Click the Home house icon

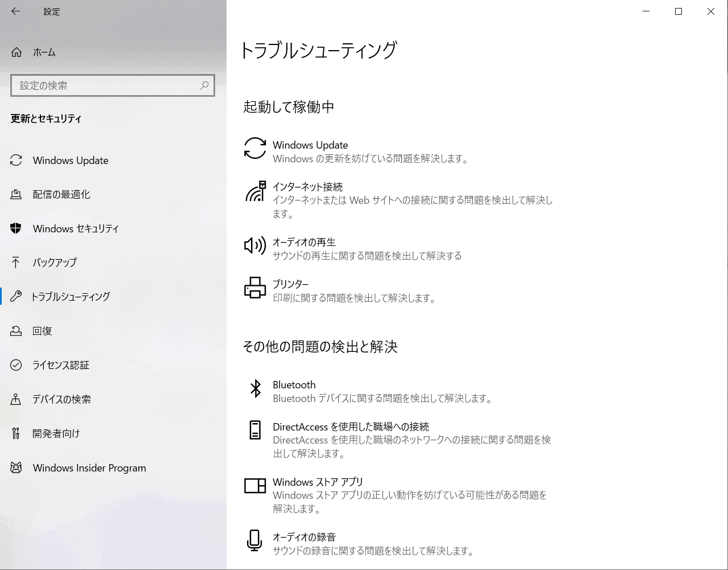pos(17,52)
